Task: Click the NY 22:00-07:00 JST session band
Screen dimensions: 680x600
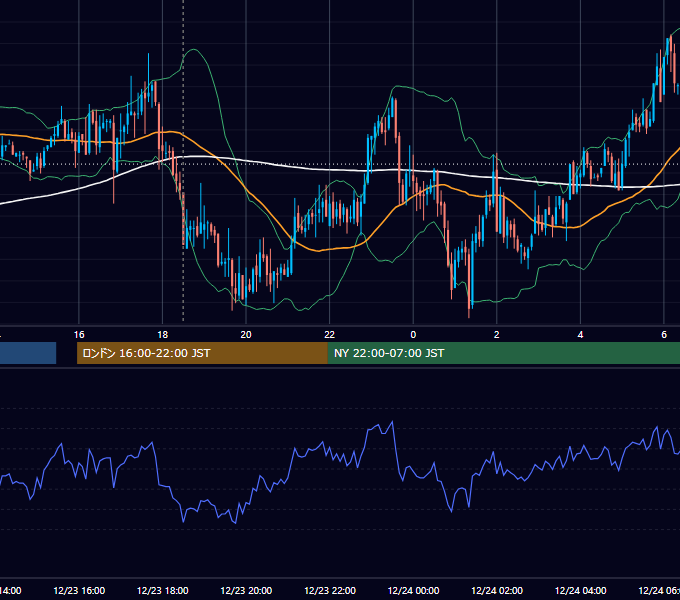Action: 504,353
